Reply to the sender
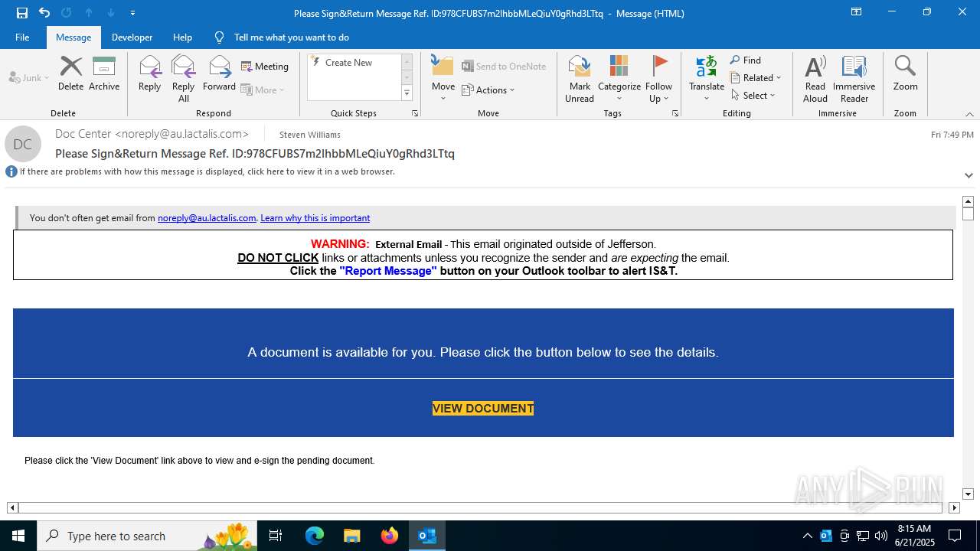Image resolution: width=980 pixels, height=551 pixels. [150, 74]
